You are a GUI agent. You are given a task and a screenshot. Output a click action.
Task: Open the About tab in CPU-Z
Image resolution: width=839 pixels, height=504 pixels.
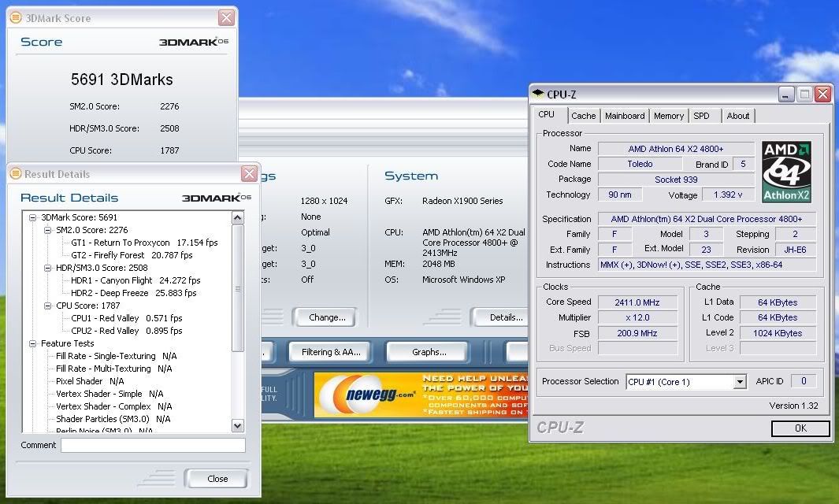click(738, 116)
